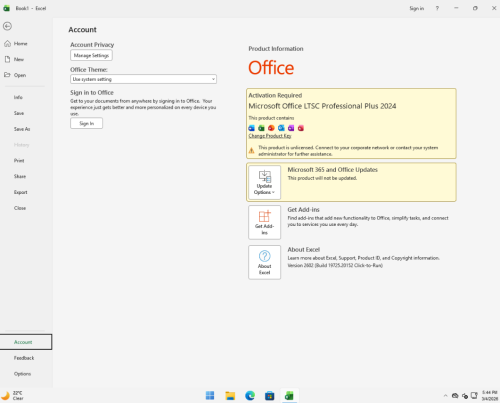Click the About Excel question mark tile

[x=264, y=262]
